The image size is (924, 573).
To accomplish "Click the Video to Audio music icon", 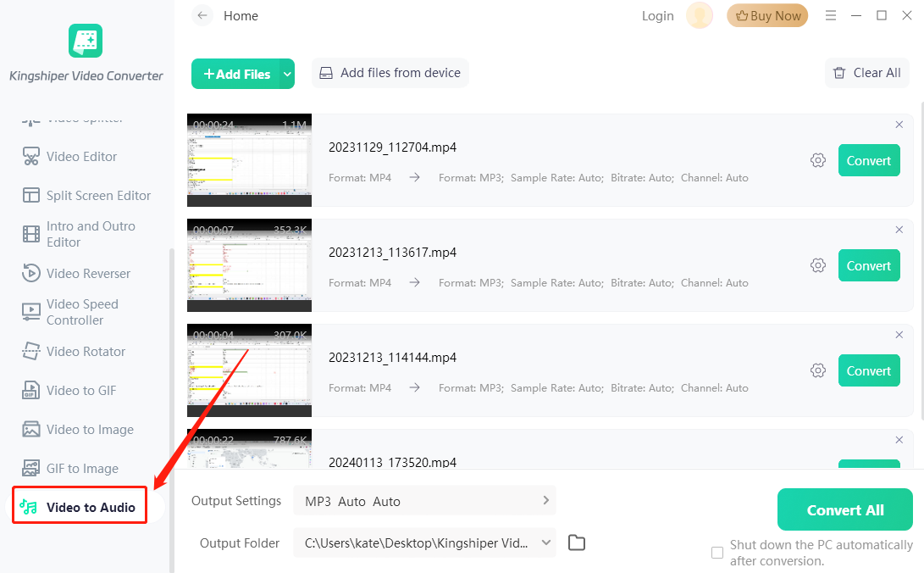I will (x=28, y=507).
